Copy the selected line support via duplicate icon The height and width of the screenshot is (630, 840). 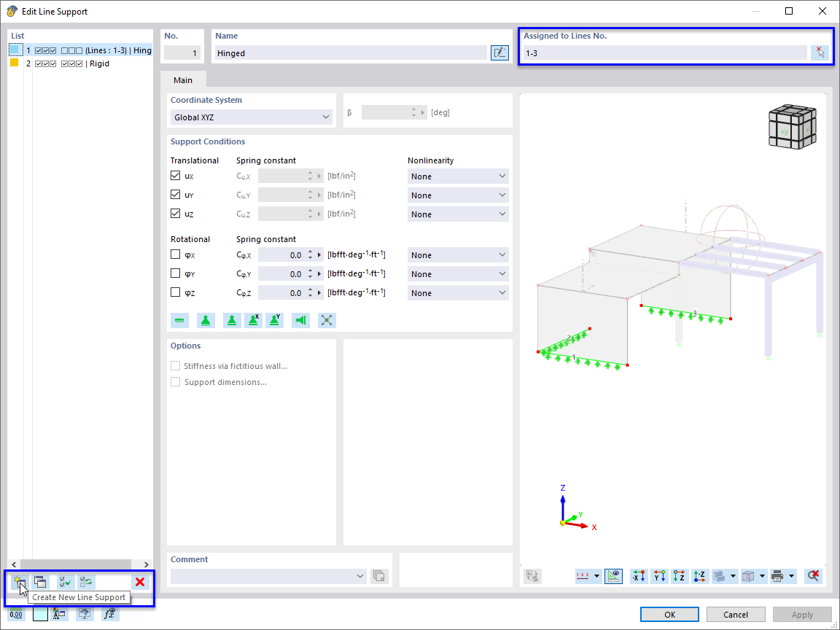point(40,581)
